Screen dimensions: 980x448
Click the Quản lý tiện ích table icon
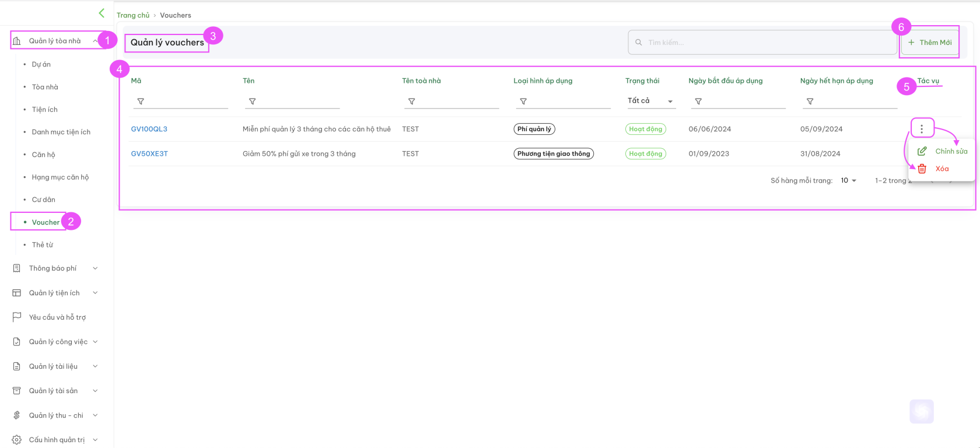pyautogui.click(x=17, y=293)
